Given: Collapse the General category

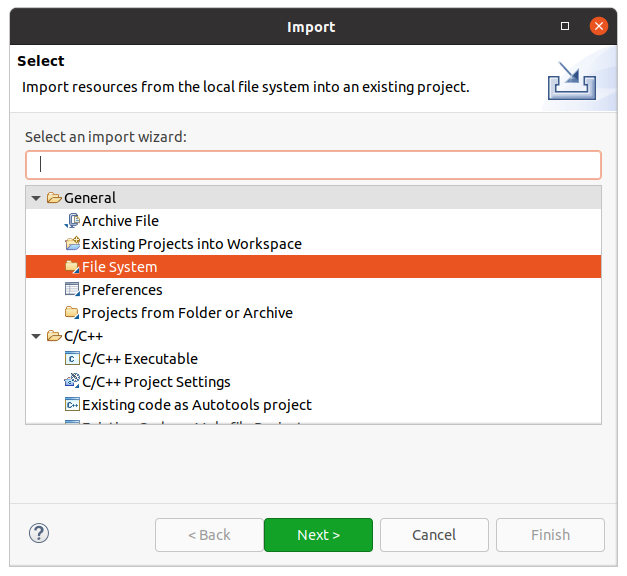Looking at the screenshot, I should (x=37, y=198).
